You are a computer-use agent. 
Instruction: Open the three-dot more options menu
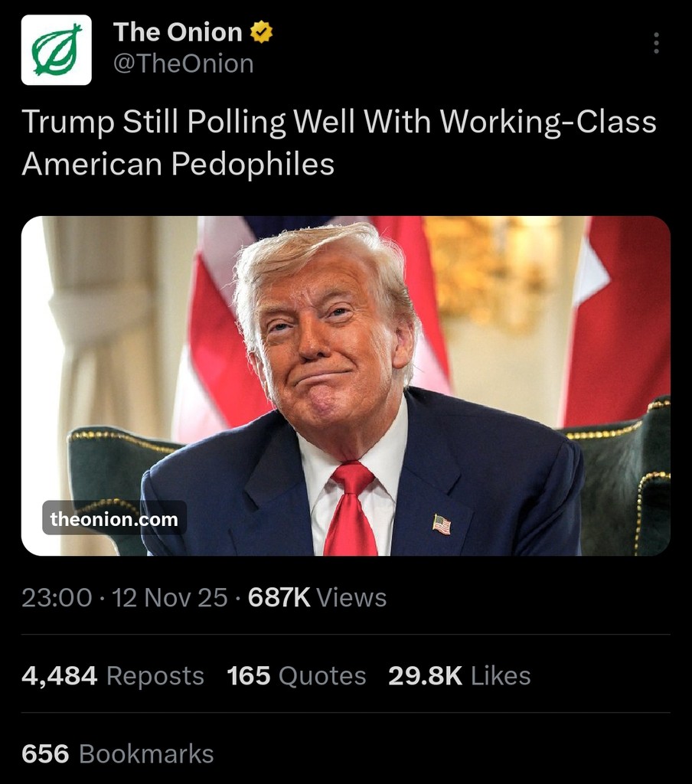655,43
